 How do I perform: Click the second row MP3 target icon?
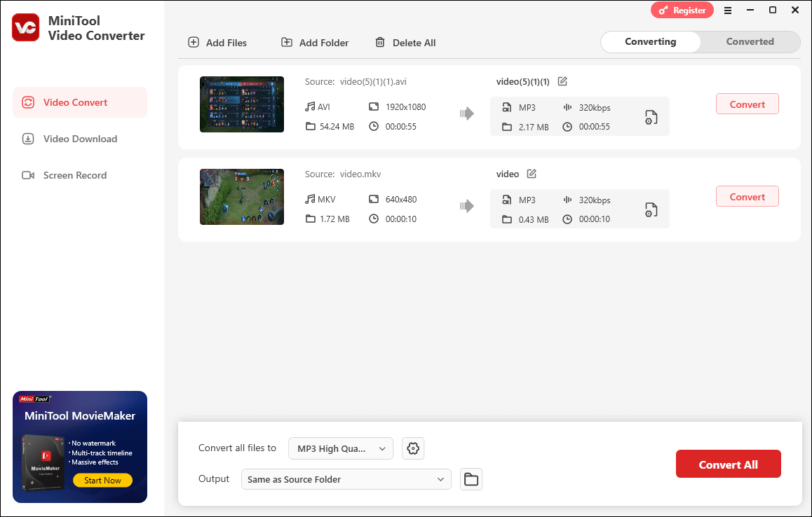click(507, 200)
